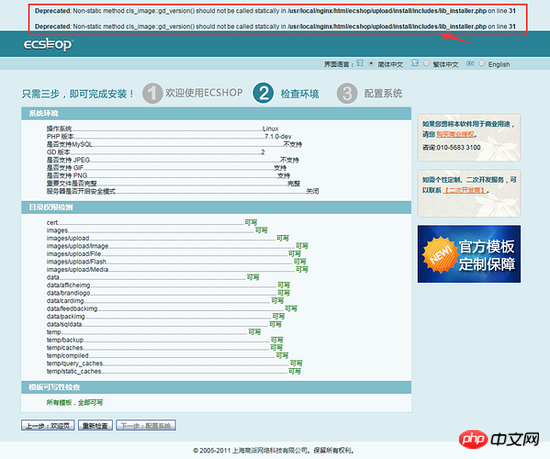Open 二次开发商 link
The width and height of the screenshot is (550, 459).
465,190
